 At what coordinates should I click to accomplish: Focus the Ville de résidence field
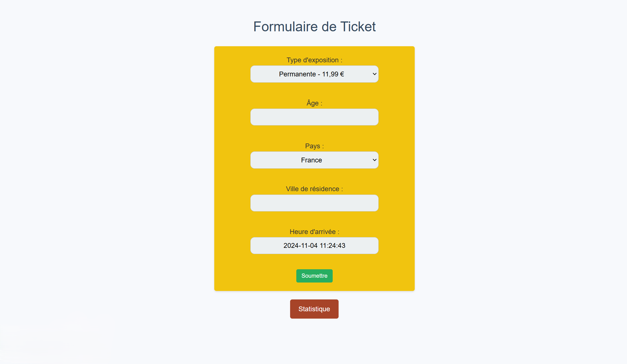[314, 203]
